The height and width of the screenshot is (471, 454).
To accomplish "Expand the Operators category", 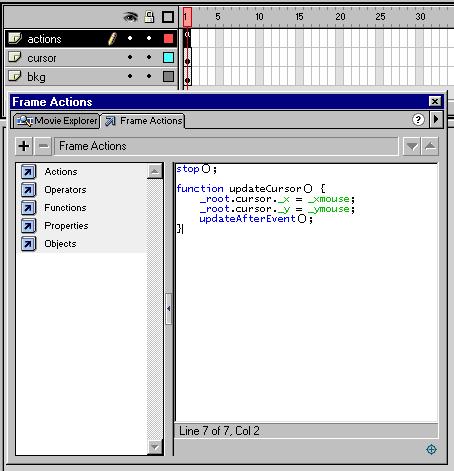I will pyautogui.click(x=65, y=190).
